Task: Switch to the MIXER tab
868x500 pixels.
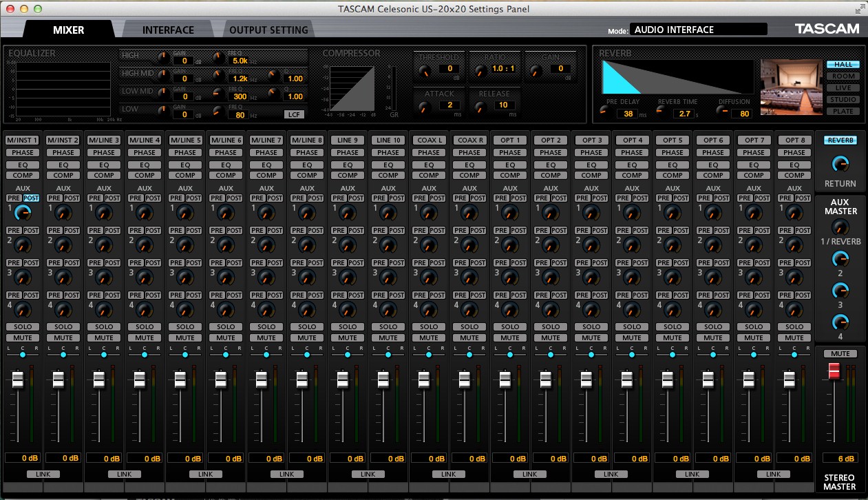Action: [x=68, y=30]
